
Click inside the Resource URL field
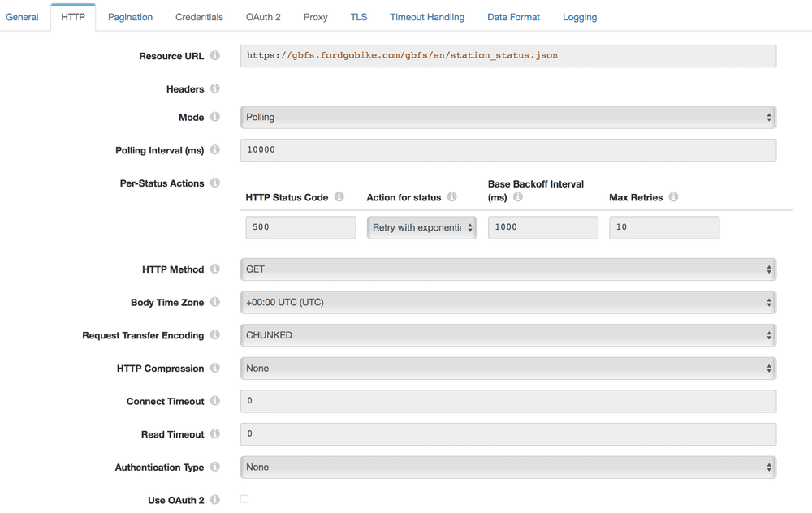507,56
